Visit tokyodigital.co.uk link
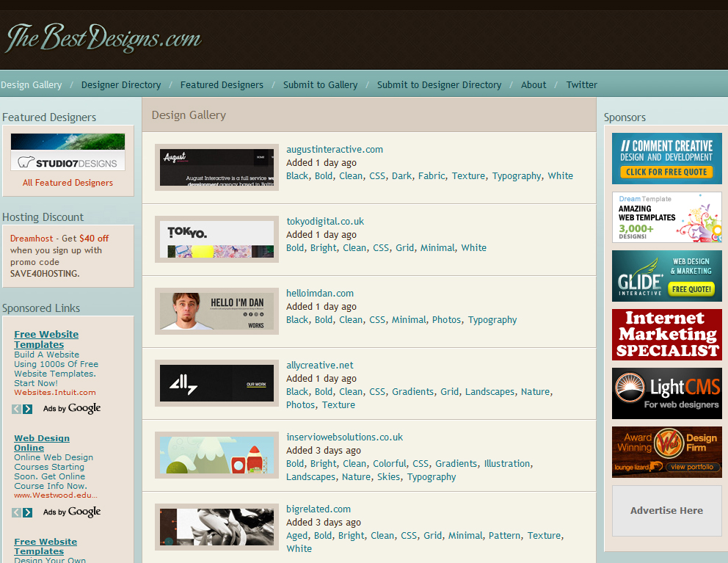The height and width of the screenshot is (563, 728). (325, 222)
